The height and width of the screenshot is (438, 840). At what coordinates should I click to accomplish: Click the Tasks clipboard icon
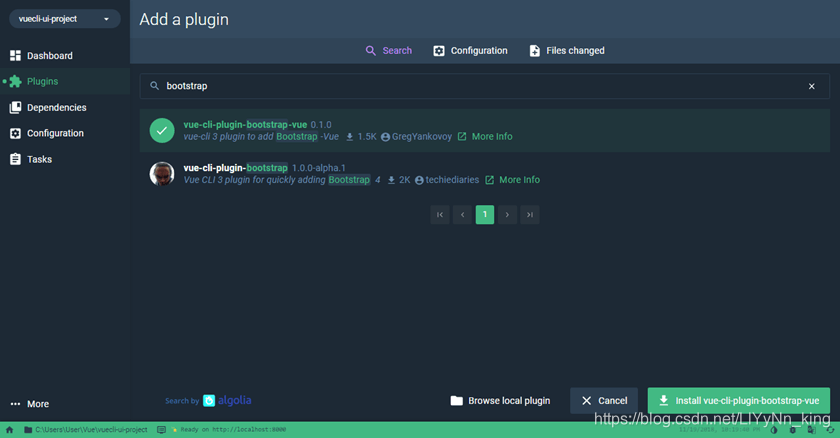tap(16, 159)
